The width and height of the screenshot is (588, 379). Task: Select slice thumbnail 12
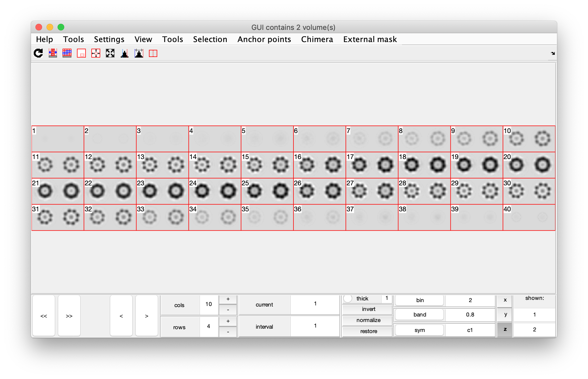click(110, 165)
